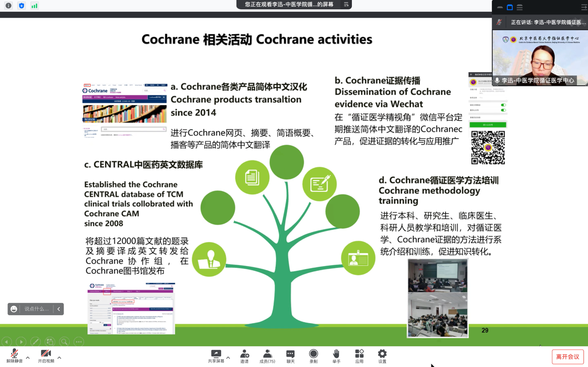588x367 pixels.
Task: Switch speaker panel to single-window view
Action: tap(510, 7)
